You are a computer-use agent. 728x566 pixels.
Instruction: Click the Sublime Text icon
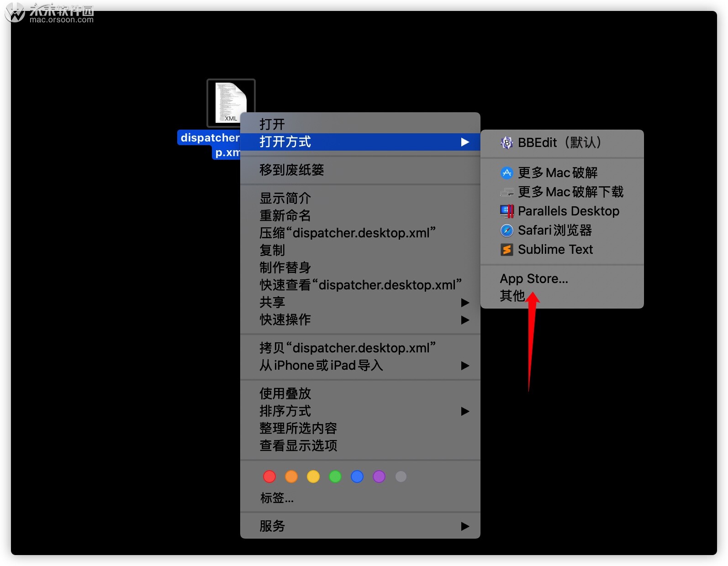pos(506,250)
